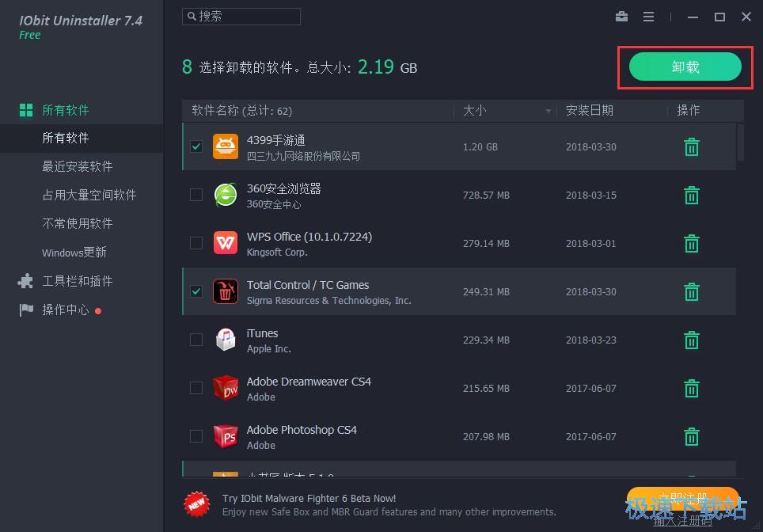Click the orange 立即注册 button
Screen dimensions: 763x532
click(683, 499)
